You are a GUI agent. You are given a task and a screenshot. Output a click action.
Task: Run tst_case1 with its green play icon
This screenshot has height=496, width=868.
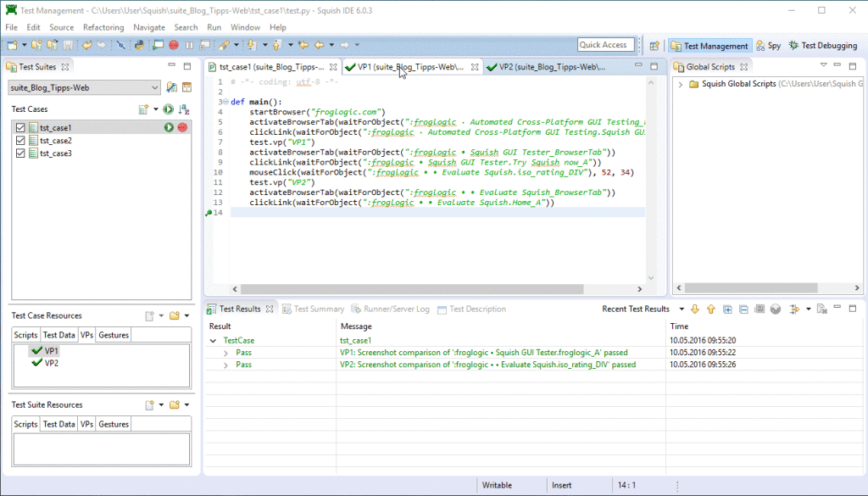(170, 127)
